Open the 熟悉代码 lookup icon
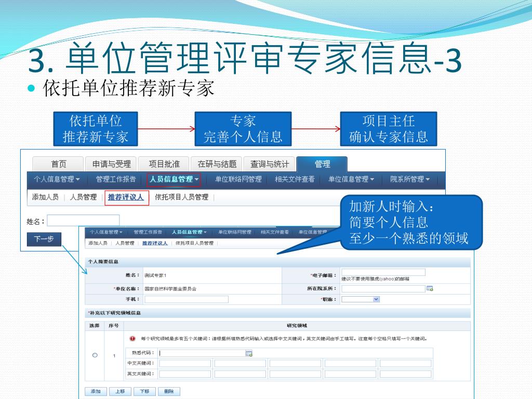The image size is (532, 399). tap(249, 353)
